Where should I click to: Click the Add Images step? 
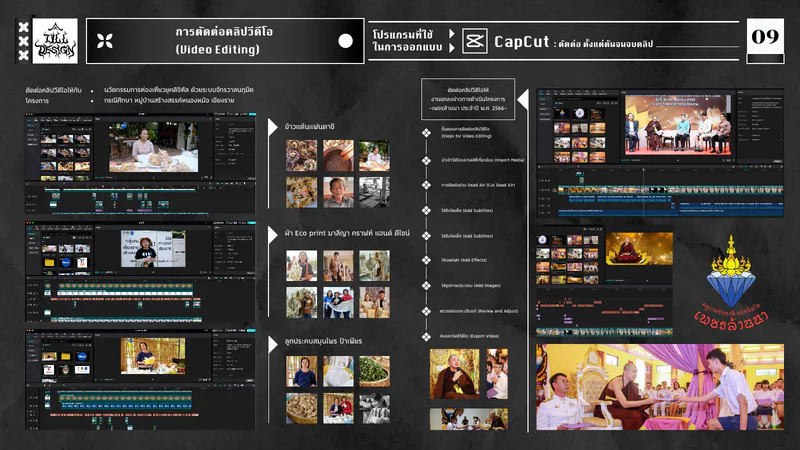[x=470, y=286]
